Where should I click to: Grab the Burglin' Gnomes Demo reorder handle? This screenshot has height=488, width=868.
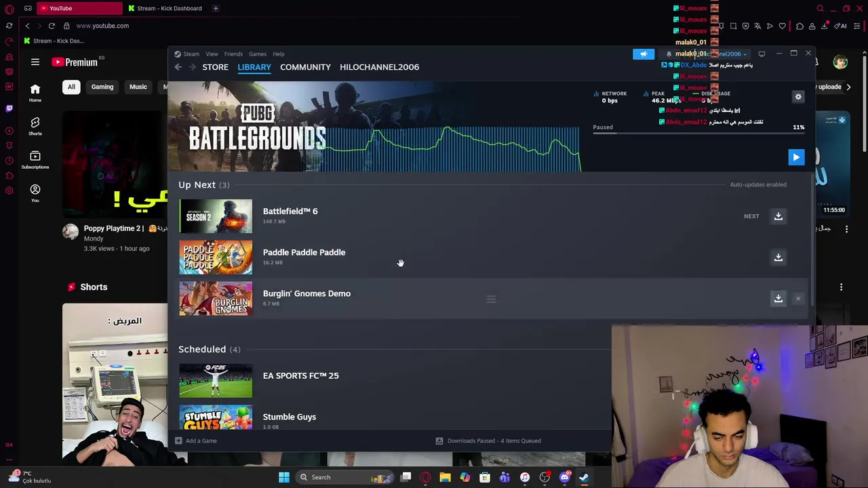(x=491, y=299)
